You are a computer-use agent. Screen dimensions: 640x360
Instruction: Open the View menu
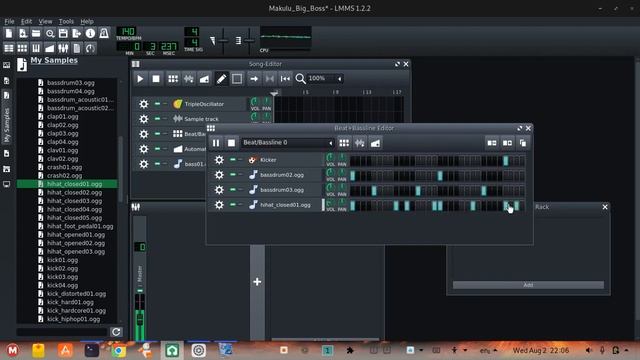45,21
